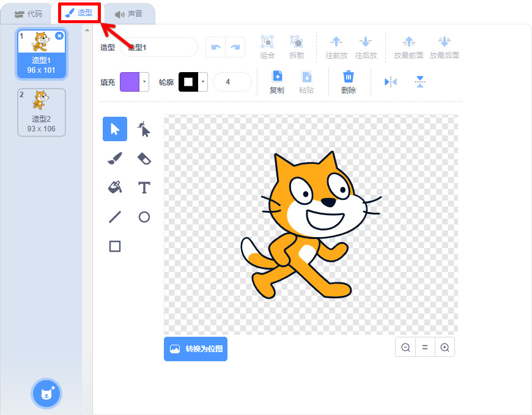Click the 复制 (Copy) icon
The width and height of the screenshot is (532, 415).
click(277, 76)
